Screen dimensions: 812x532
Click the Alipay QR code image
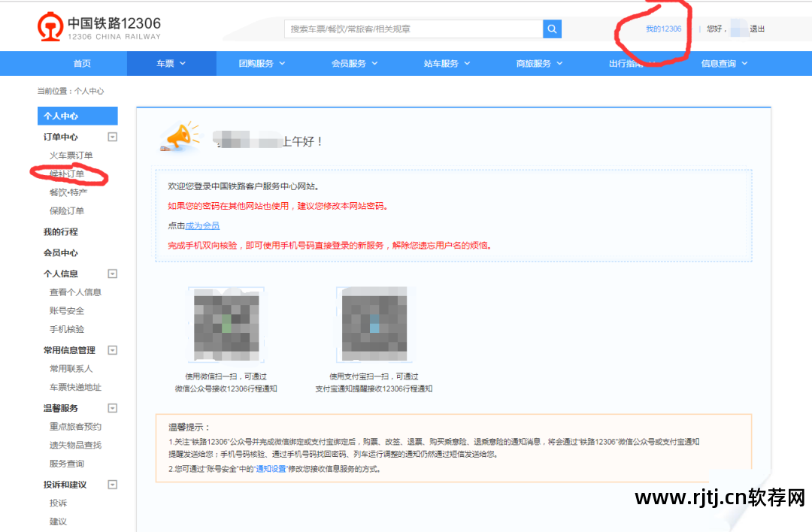click(374, 323)
